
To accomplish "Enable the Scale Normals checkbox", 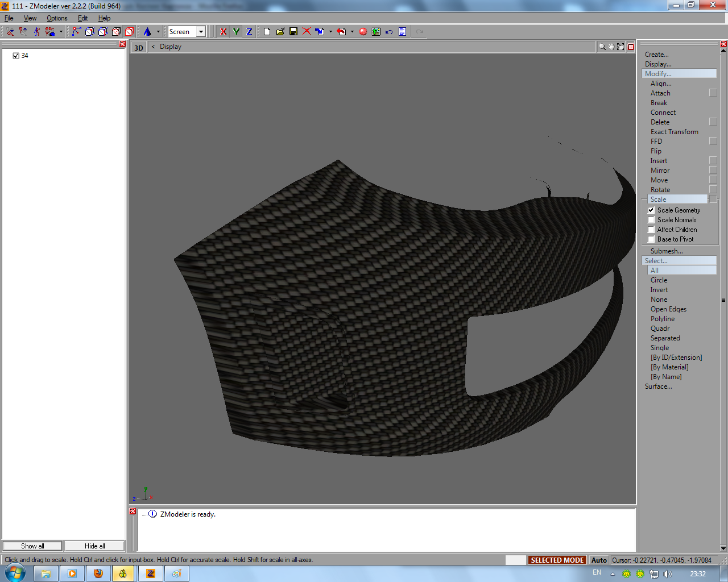I will [x=651, y=220].
